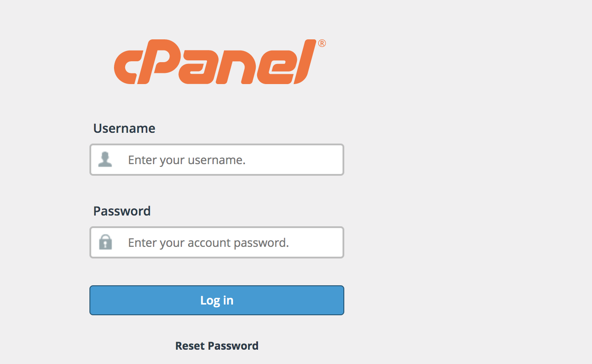Submit the form with Log in button
The image size is (592, 364).
(217, 300)
